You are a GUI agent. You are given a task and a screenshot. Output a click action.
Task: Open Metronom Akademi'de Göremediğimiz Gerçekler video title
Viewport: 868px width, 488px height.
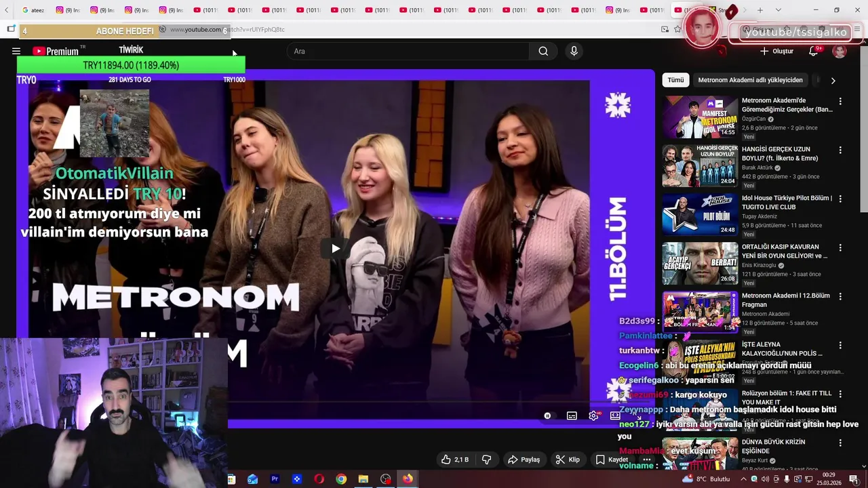[787, 105]
